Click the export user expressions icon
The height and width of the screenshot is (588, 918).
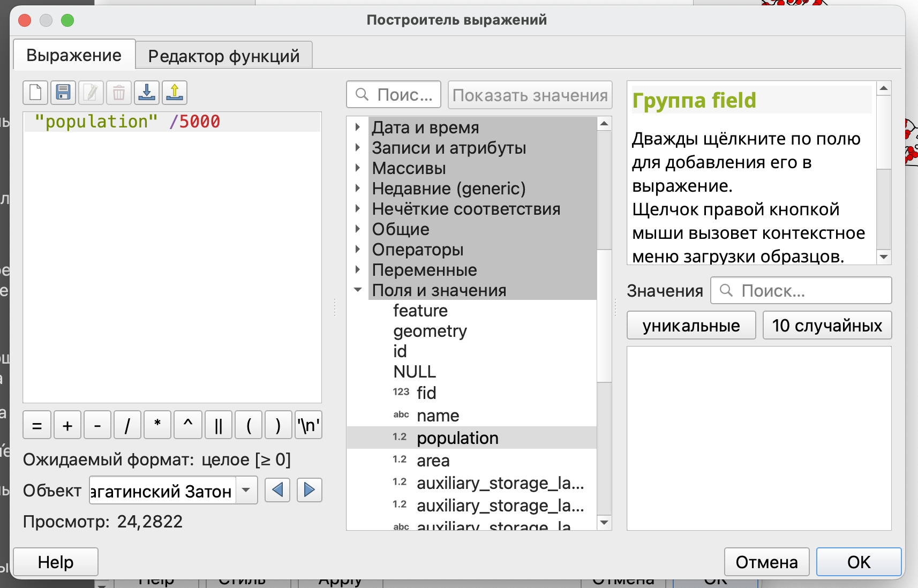(175, 93)
